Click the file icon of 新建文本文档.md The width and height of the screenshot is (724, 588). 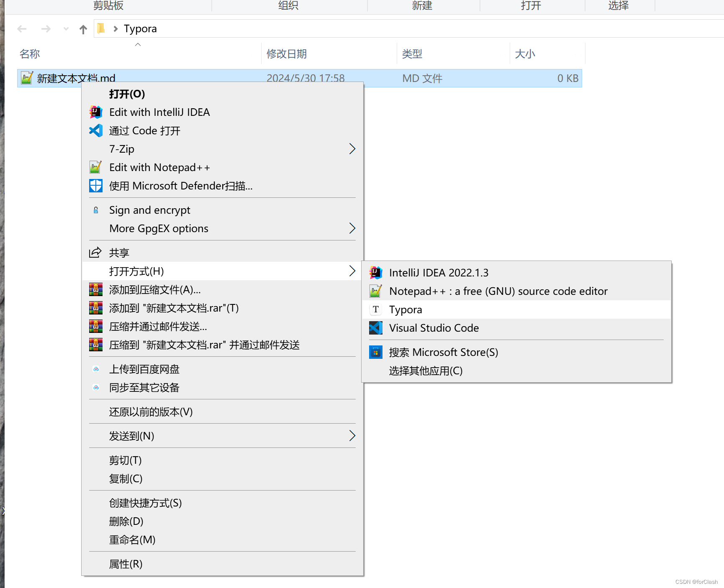click(27, 78)
